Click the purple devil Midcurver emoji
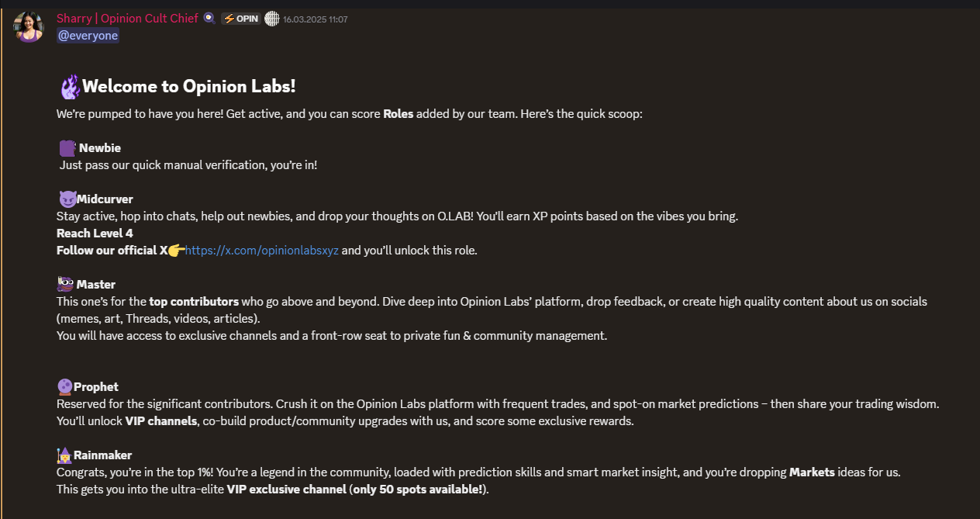The image size is (980, 519). [67, 199]
